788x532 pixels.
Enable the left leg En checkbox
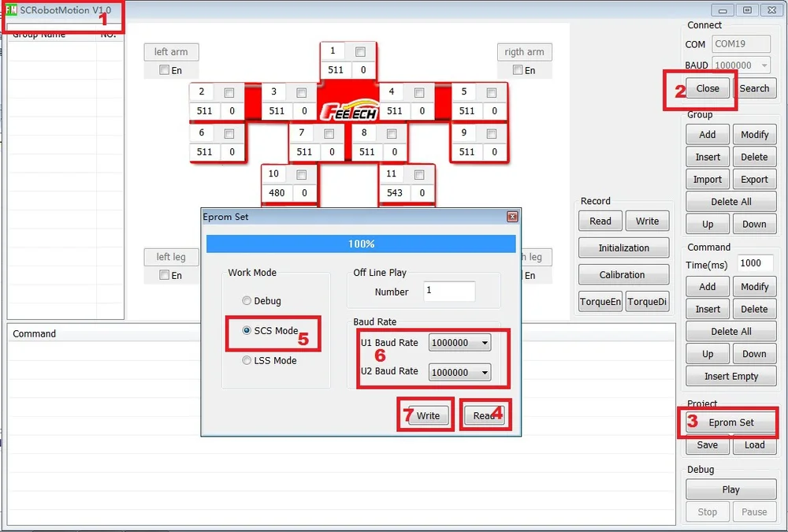[165, 274]
